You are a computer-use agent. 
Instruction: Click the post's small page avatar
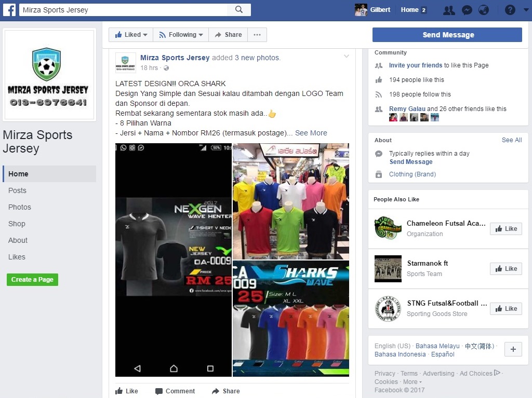[126, 63]
